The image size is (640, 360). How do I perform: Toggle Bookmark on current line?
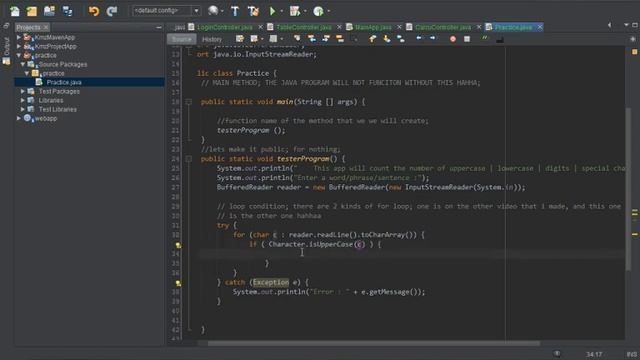pyautogui.click(x=401, y=39)
